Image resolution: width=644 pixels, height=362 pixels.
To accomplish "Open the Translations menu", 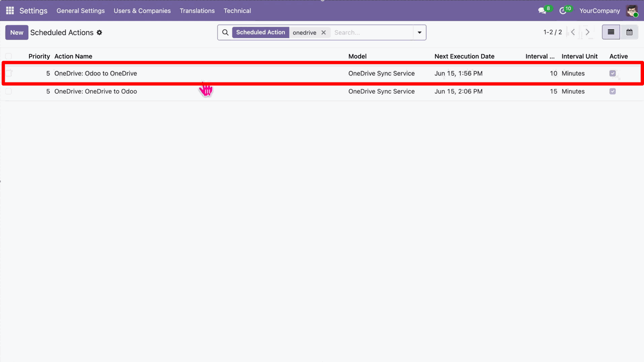I will tap(197, 11).
